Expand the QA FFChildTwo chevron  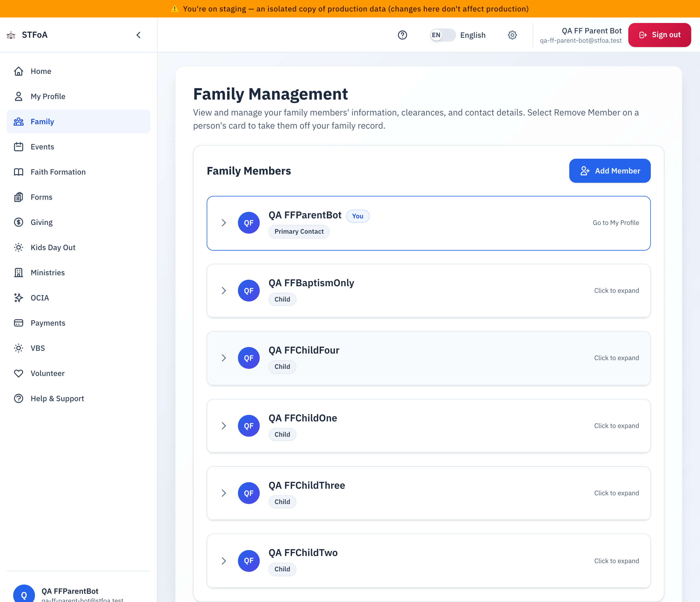(x=224, y=561)
